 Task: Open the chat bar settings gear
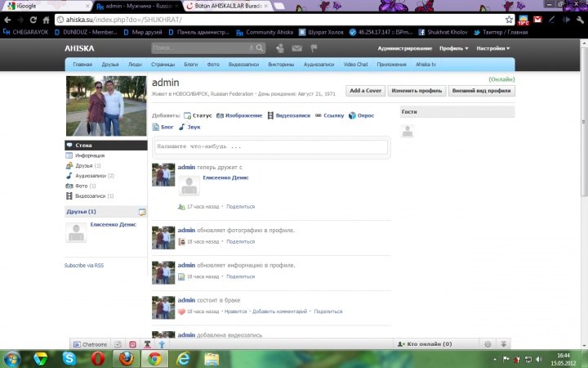488,344
